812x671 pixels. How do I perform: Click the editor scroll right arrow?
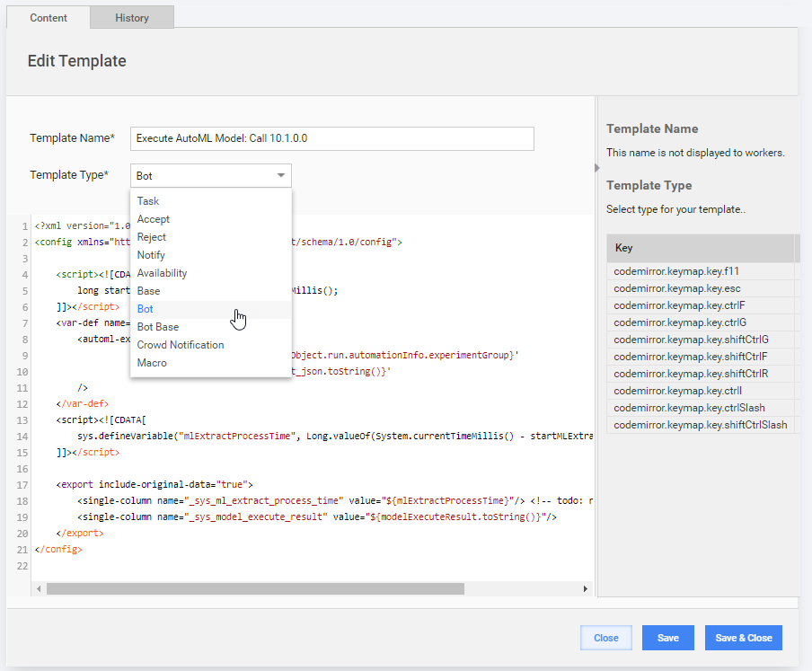pyautogui.click(x=585, y=588)
